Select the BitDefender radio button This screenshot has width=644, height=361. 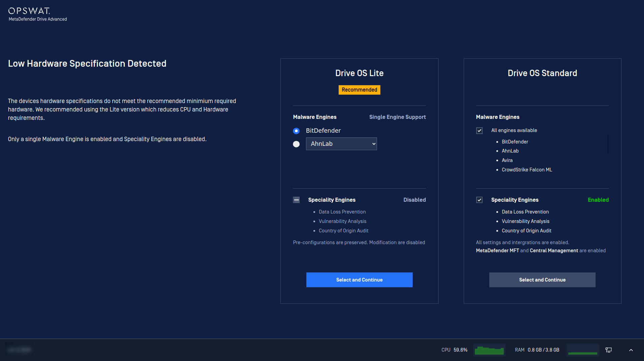[296, 131]
